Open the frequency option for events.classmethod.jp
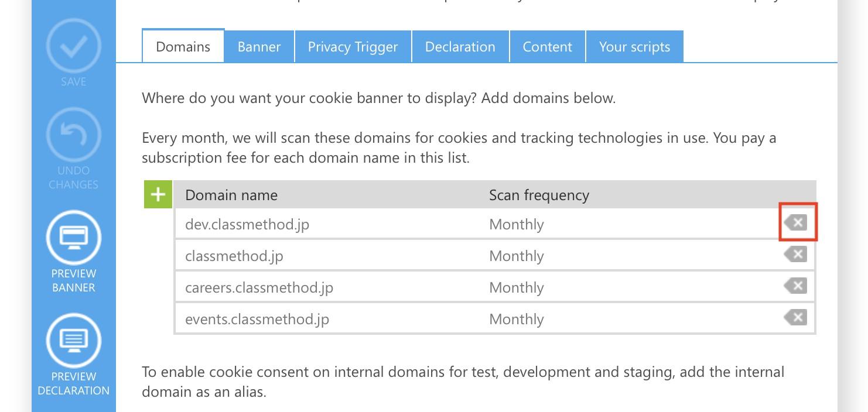The height and width of the screenshot is (412, 868). point(517,319)
